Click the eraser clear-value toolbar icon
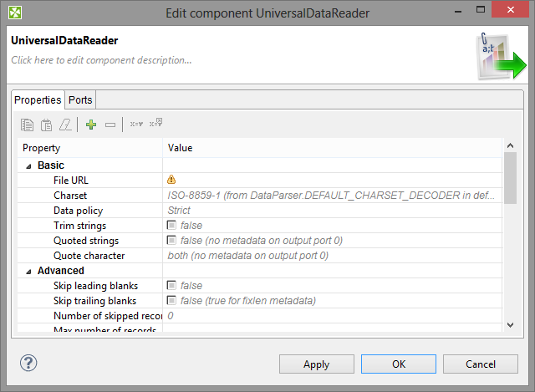535x392 pixels. pos(64,125)
